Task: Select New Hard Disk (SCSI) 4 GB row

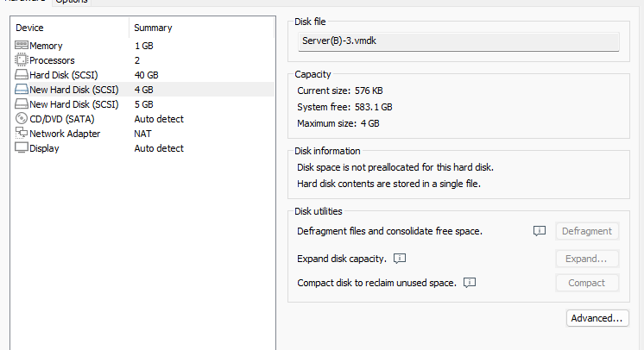Action: [x=142, y=90]
